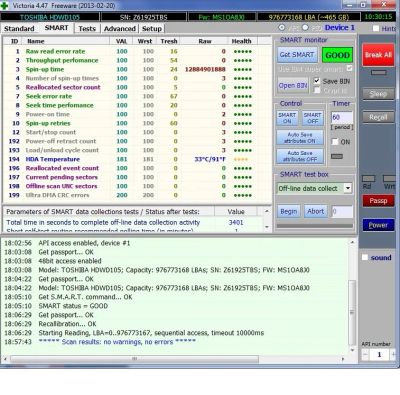Switch to the Tests tab
The height and width of the screenshot is (395, 400).
[x=87, y=29]
